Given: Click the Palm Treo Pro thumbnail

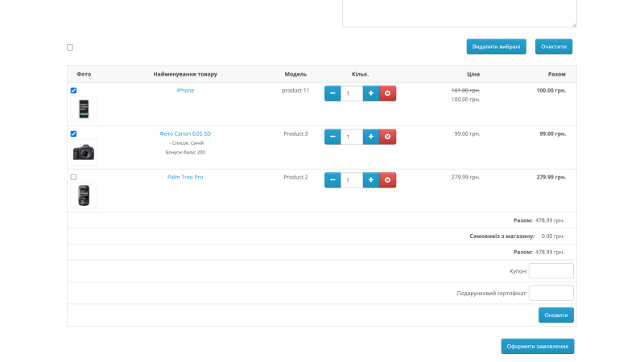Looking at the screenshot, I should [x=84, y=195].
